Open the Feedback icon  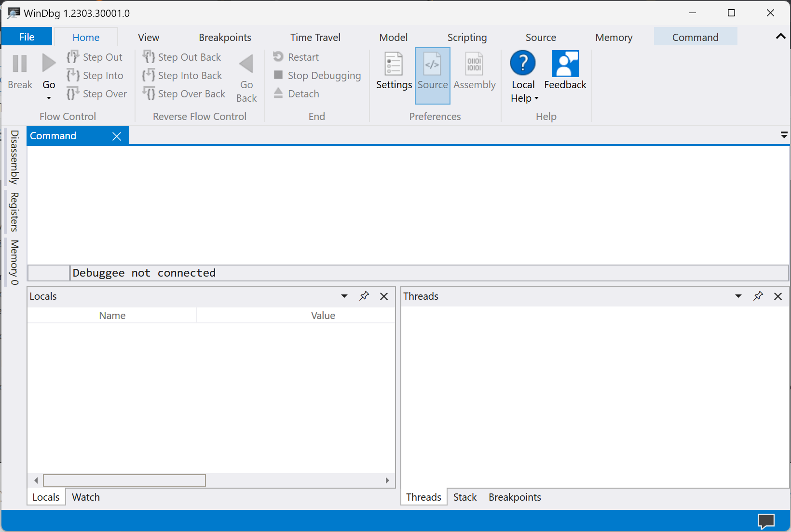[x=565, y=64]
